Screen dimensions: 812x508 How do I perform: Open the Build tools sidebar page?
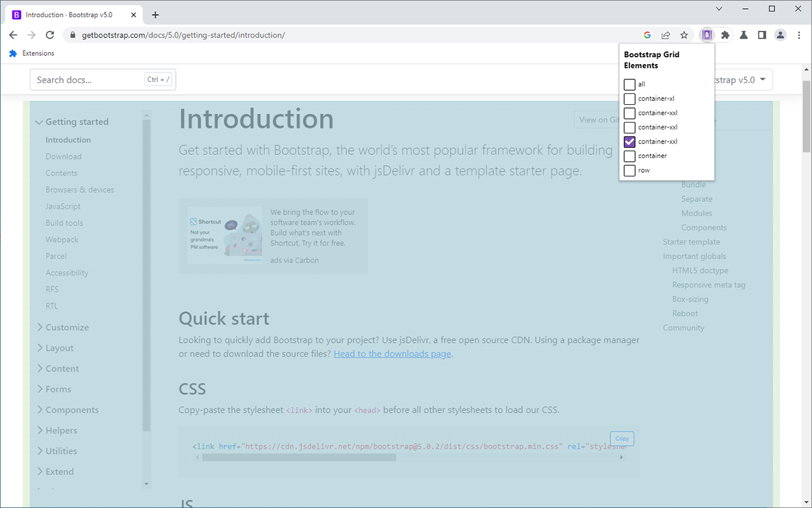coord(64,224)
